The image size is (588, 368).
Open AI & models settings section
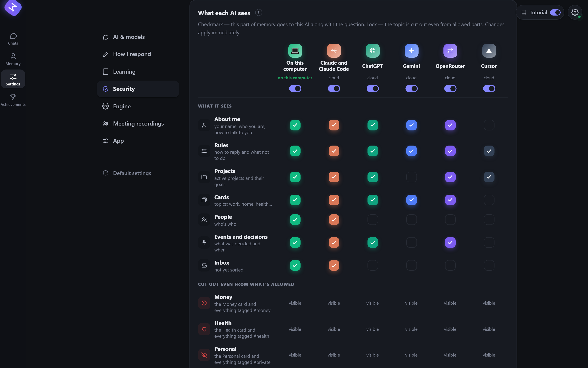(x=138, y=37)
